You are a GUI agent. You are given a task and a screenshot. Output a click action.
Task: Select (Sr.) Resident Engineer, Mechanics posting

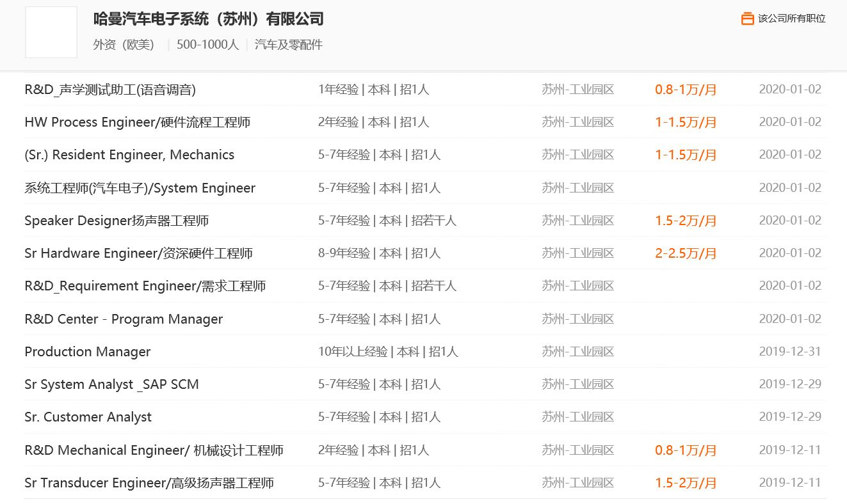pos(129,155)
